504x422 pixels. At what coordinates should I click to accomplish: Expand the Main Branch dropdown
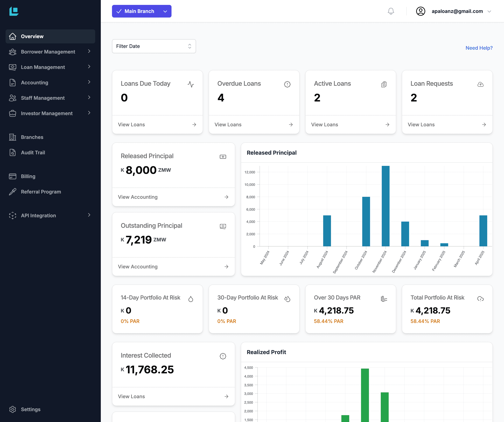[165, 11]
